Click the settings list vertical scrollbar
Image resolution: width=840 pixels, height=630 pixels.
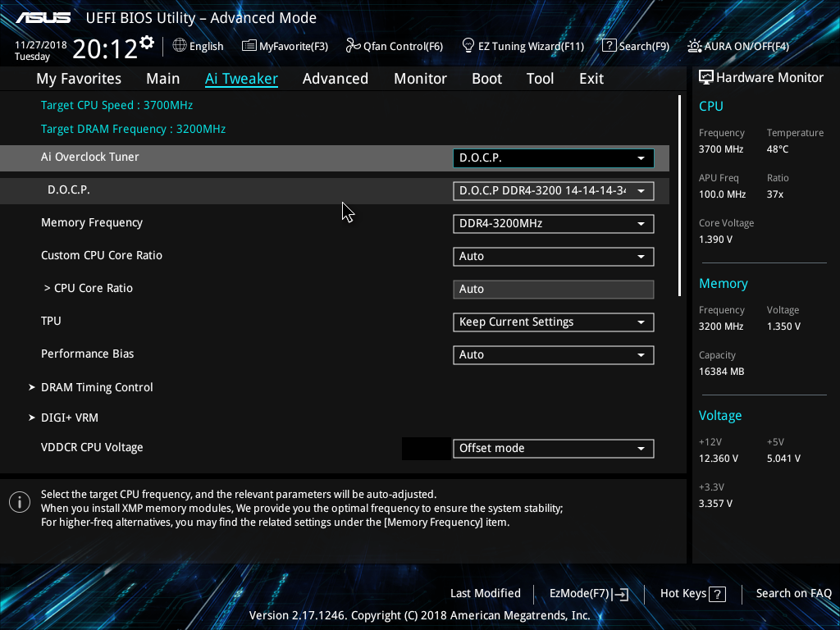679,195
